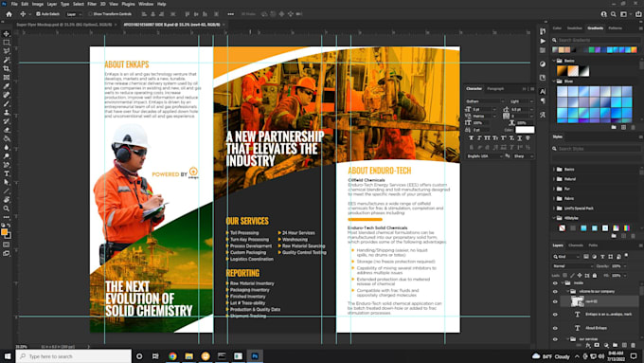Select the Hand tool
The height and width of the screenshot is (363, 644).
coord(7,200)
